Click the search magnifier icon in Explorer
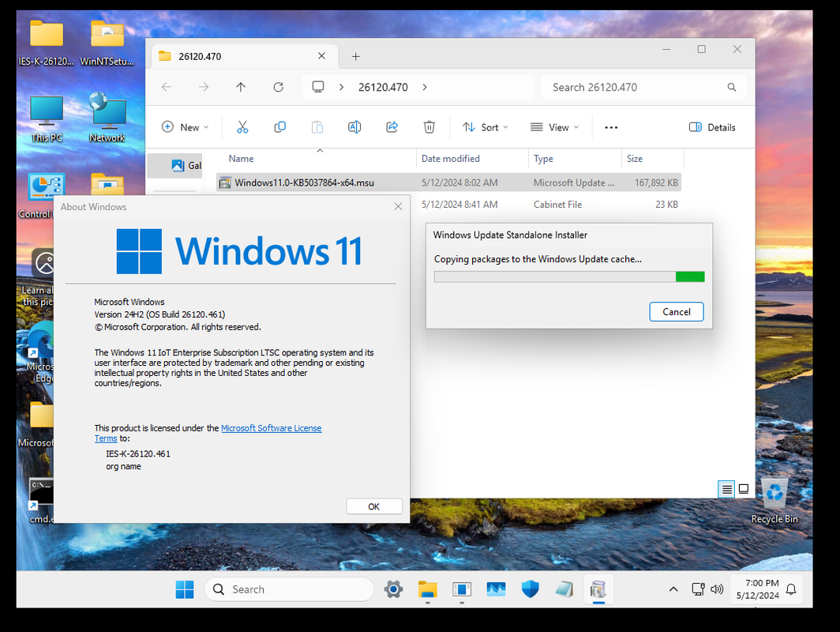This screenshot has height=632, width=840. (x=731, y=87)
